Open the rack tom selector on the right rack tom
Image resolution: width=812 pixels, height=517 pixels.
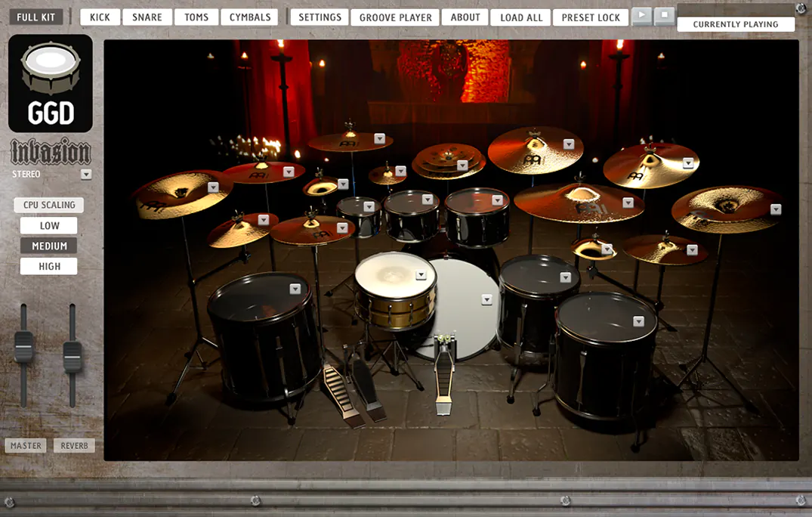(x=497, y=199)
